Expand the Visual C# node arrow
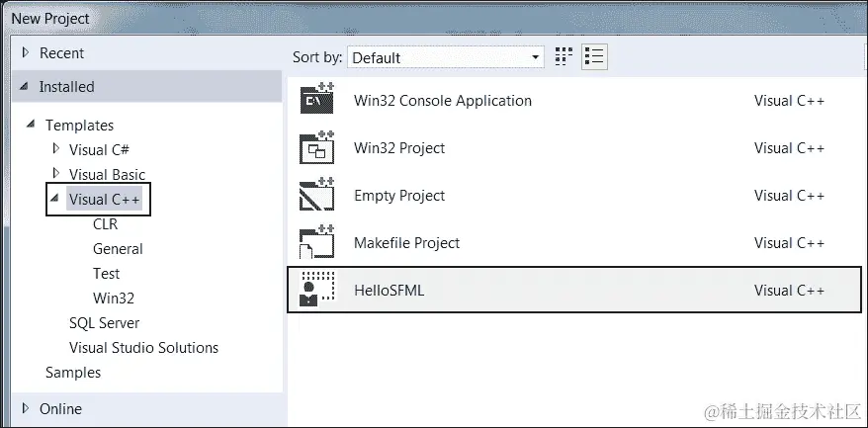This screenshot has width=868, height=428. pos(56,148)
